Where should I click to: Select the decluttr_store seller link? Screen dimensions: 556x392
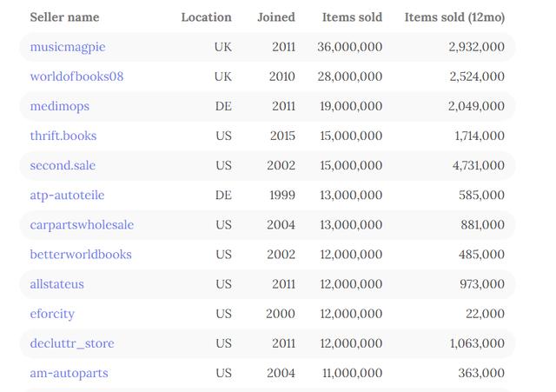point(72,343)
